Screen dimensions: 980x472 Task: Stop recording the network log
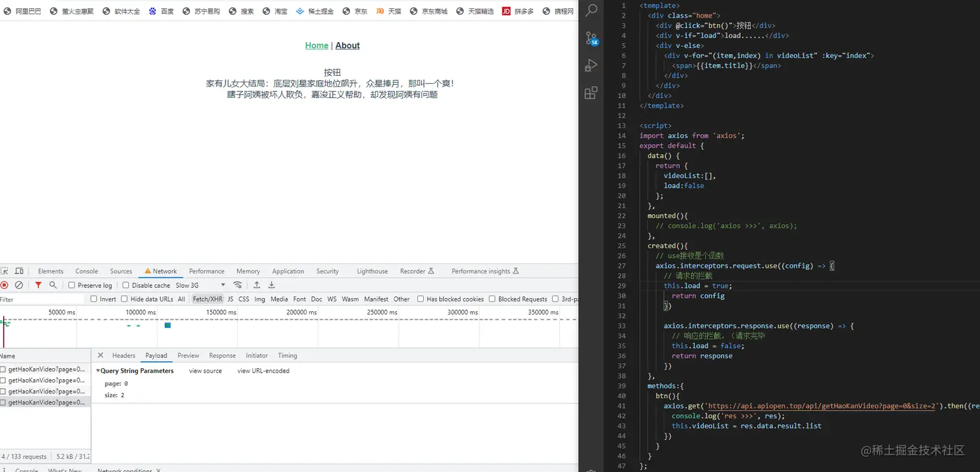5,285
